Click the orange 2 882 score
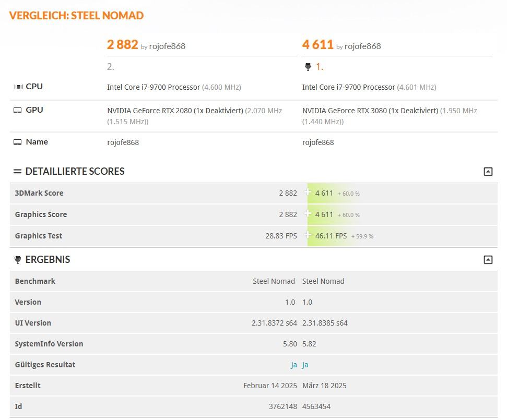The image size is (507, 420). (122, 45)
